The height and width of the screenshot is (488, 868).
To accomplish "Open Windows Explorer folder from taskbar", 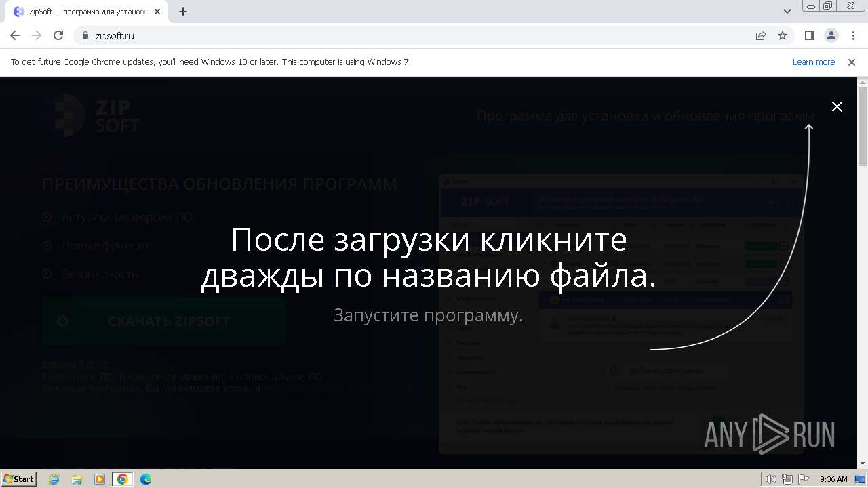I will point(77,479).
